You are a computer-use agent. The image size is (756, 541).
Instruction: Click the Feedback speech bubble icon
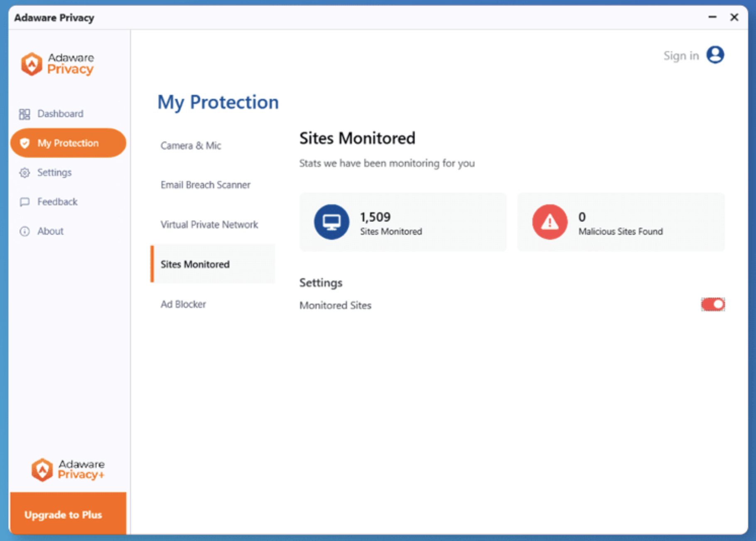coord(25,202)
